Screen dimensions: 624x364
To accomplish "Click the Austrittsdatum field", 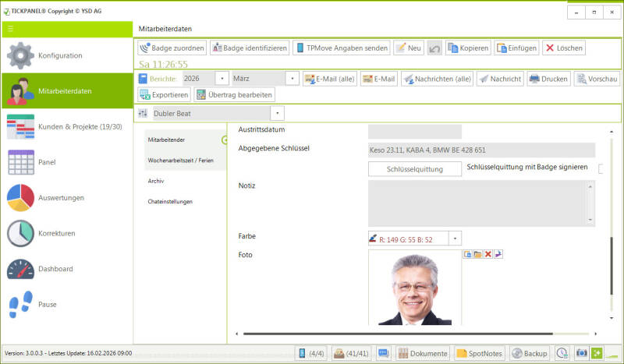I will click(x=415, y=131).
